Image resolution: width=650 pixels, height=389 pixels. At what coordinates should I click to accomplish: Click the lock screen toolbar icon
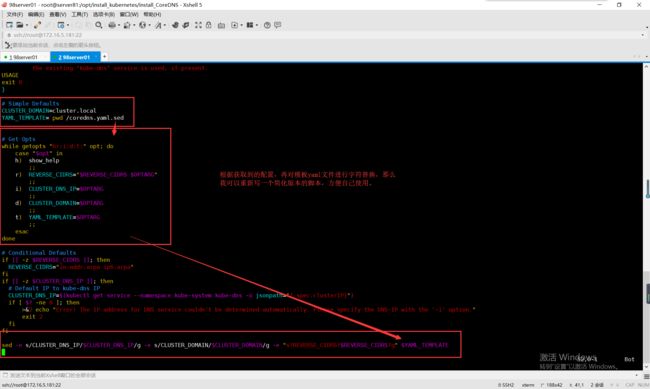point(209,25)
